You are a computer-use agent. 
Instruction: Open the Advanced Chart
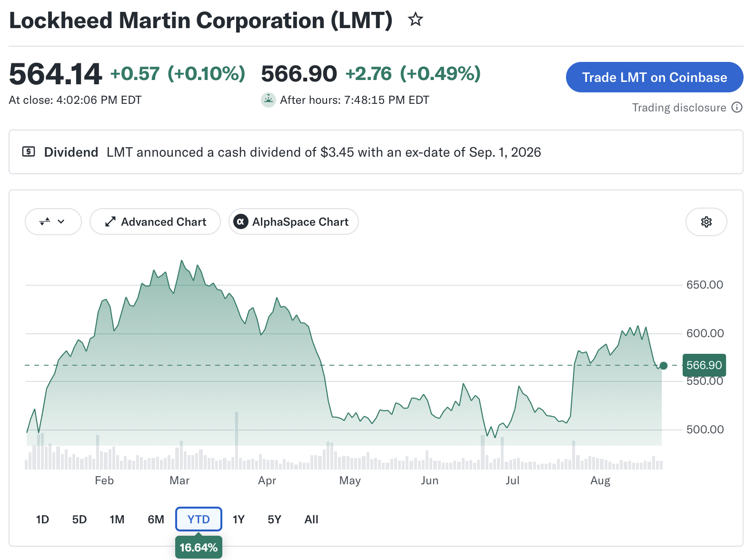[x=155, y=222]
